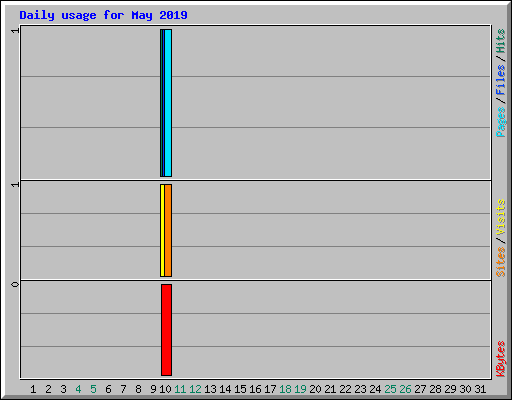Click day label 29 on the axis

pos(450,389)
